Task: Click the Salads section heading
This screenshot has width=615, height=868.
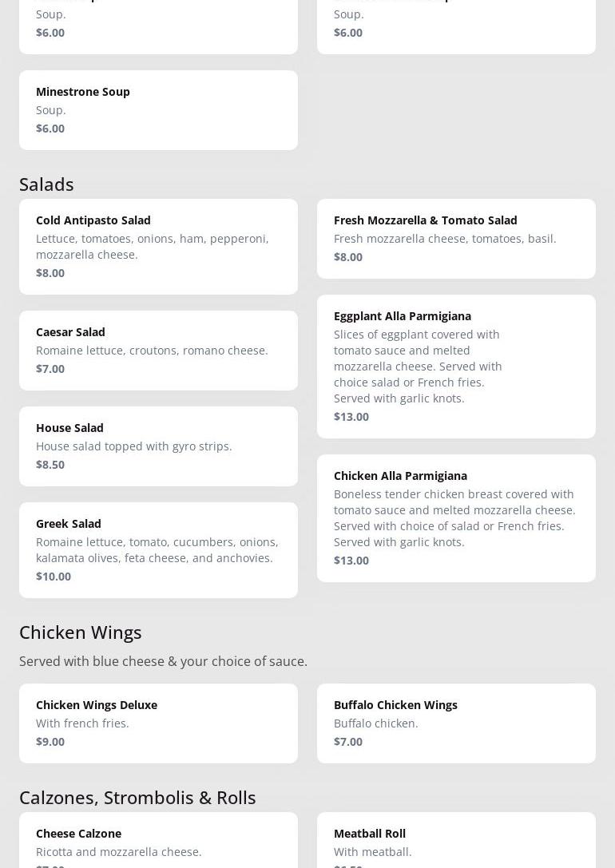Action: click(x=46, y=184)
